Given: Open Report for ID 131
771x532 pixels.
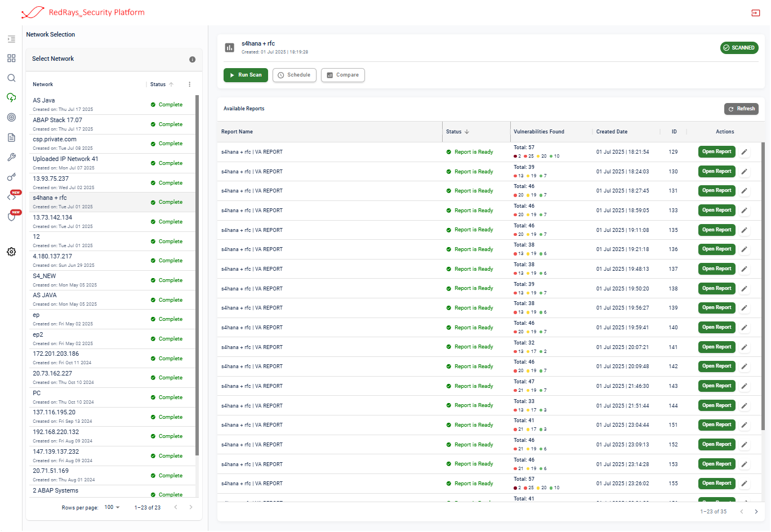Looking at the screenshot, I should [716, 190].
